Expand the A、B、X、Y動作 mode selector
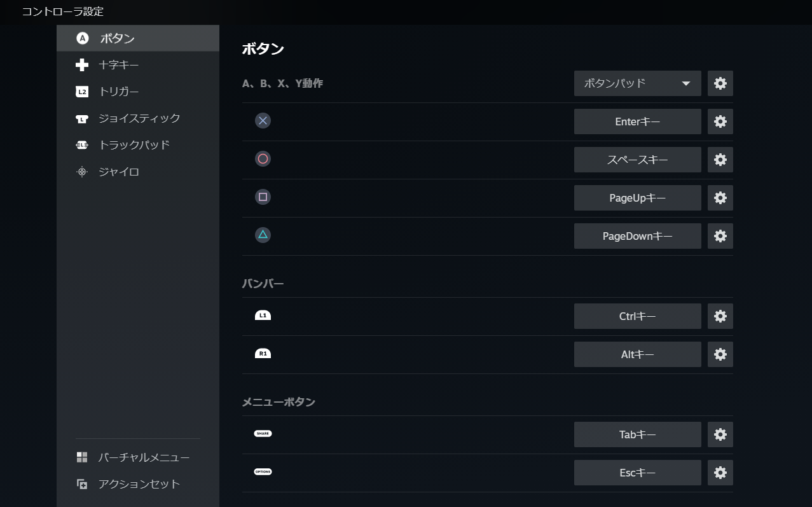 637,83
